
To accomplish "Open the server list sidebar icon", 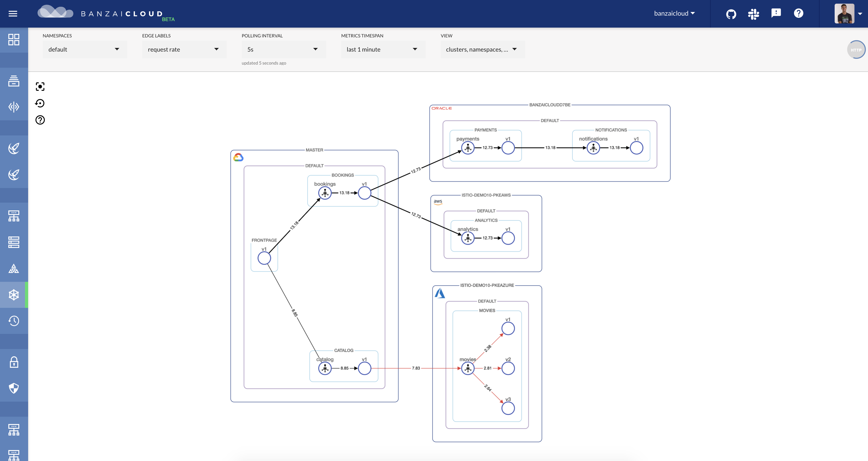I will pos(14,242).
